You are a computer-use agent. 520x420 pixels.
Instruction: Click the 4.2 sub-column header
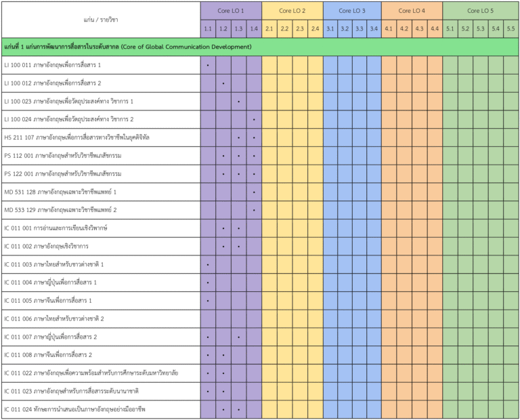[404, 29]
